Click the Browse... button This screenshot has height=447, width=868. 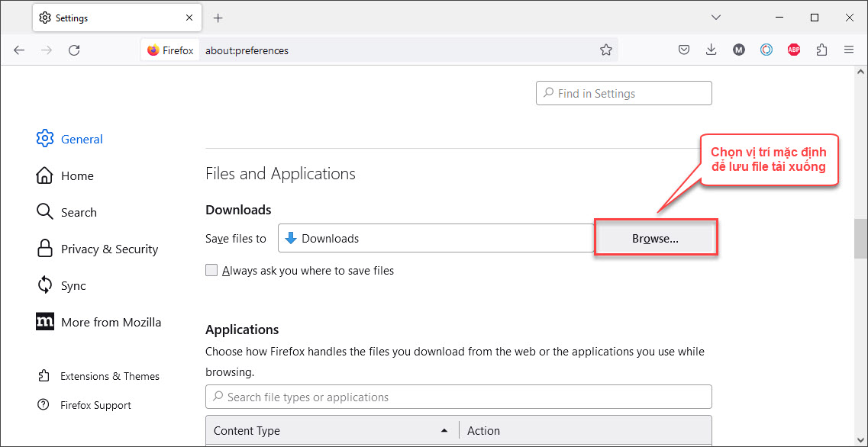(655, 238)
